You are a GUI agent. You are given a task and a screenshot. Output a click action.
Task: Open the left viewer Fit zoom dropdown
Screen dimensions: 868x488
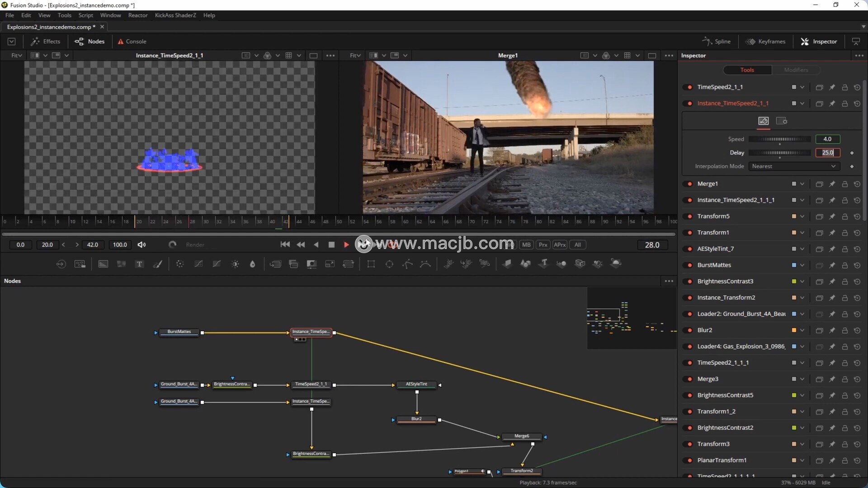coord(17,55)
